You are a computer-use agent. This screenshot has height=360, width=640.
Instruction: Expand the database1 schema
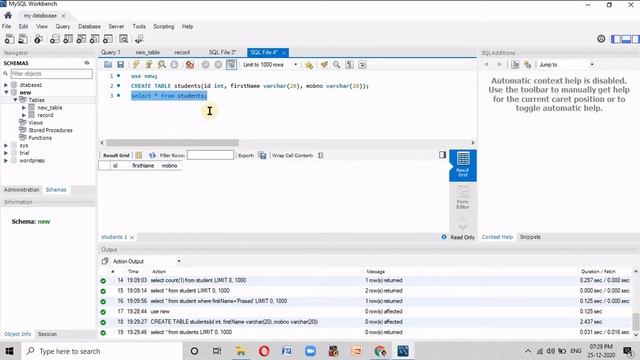(6, 85)
